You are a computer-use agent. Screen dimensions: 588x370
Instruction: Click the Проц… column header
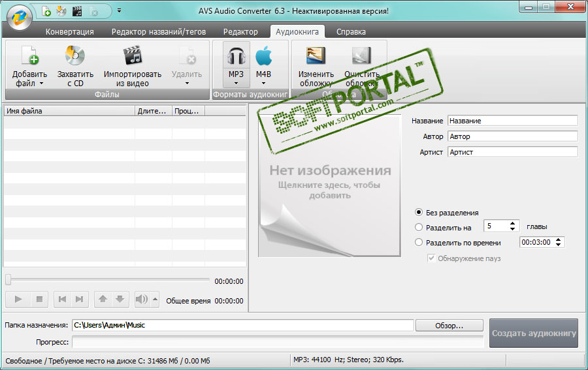[188, 111]
